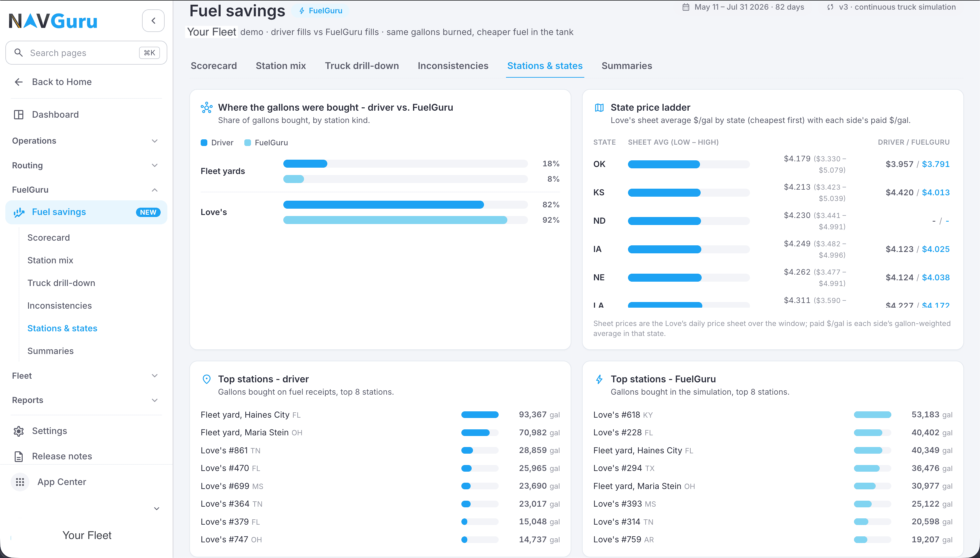Click the calendar icon beside date range
The width and height of the screenshot is (980, 558).
click(686, 7)
